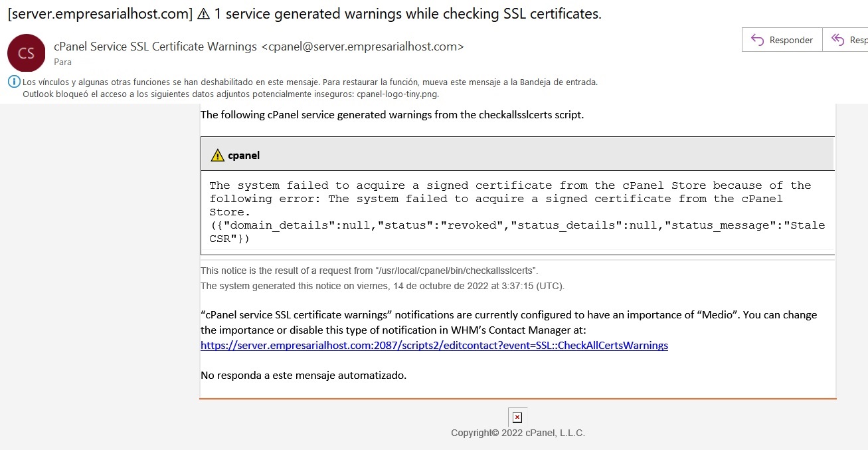Click the Copyright 2022 cPanel footer text
868x450 pixels.
pos(517,432)
